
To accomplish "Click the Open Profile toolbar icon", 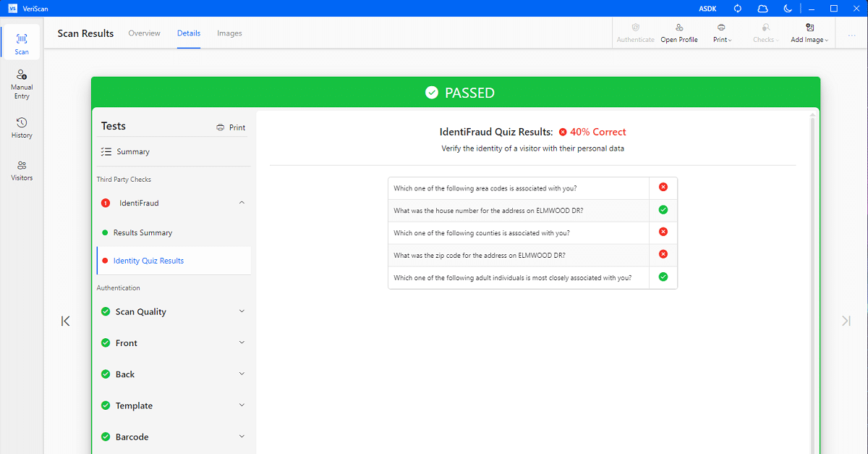I will point(678,33).
